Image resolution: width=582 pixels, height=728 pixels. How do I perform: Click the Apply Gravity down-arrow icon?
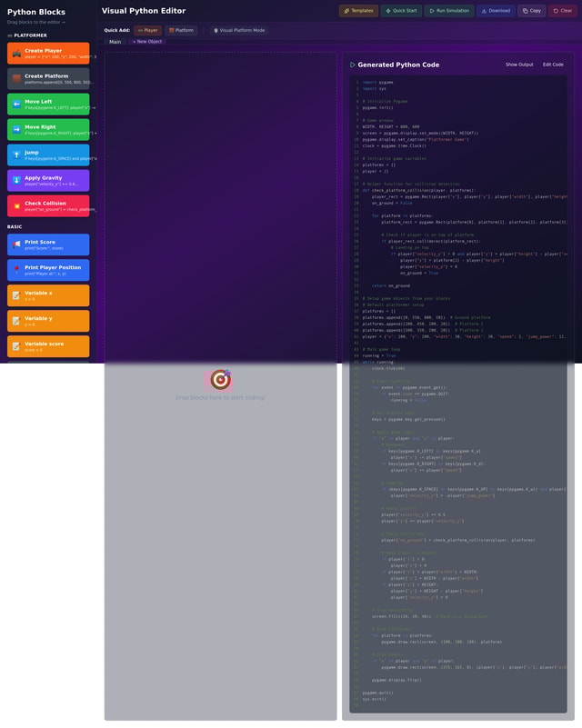tap(16, 180)
